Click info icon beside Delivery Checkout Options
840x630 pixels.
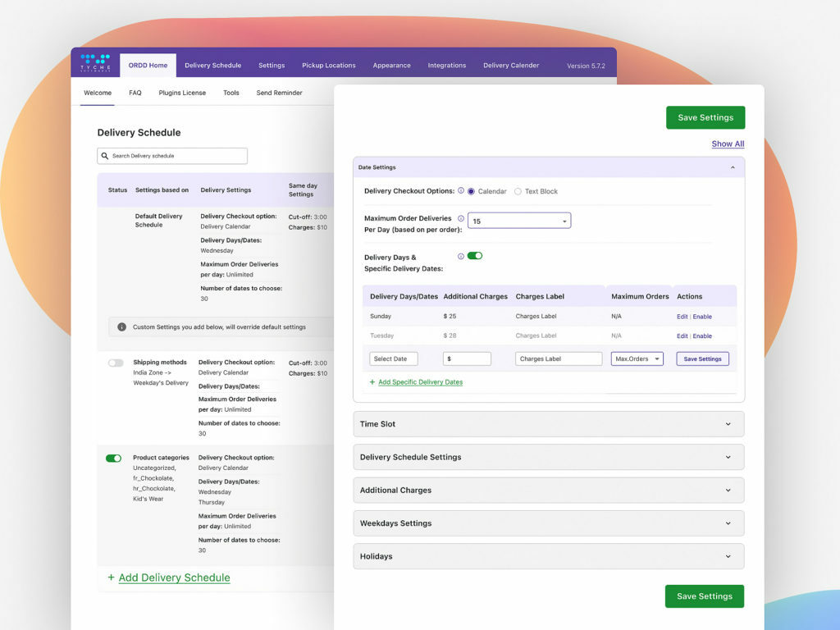pyautogui.click(x=460, y=191)
